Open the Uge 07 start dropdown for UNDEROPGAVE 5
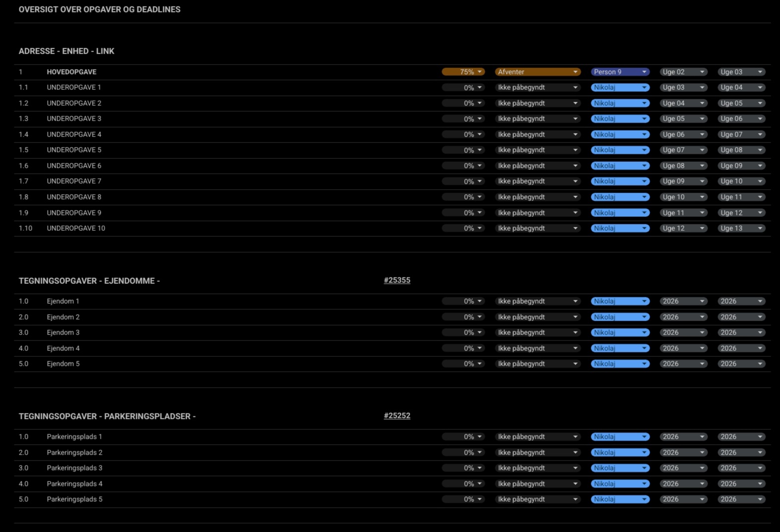The height and width of the screenshot is (532, 780). click(683, 150)
